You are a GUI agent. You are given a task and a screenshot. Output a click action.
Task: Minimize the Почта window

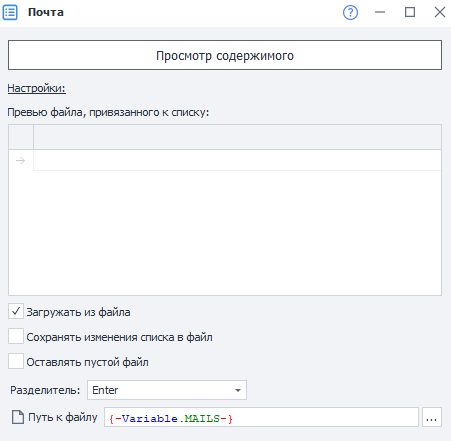380,12
